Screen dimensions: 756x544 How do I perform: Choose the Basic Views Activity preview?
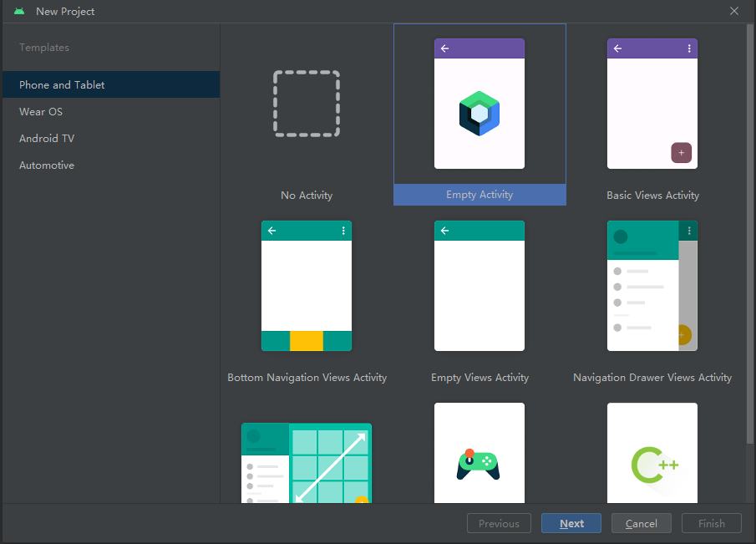(652, 104)
